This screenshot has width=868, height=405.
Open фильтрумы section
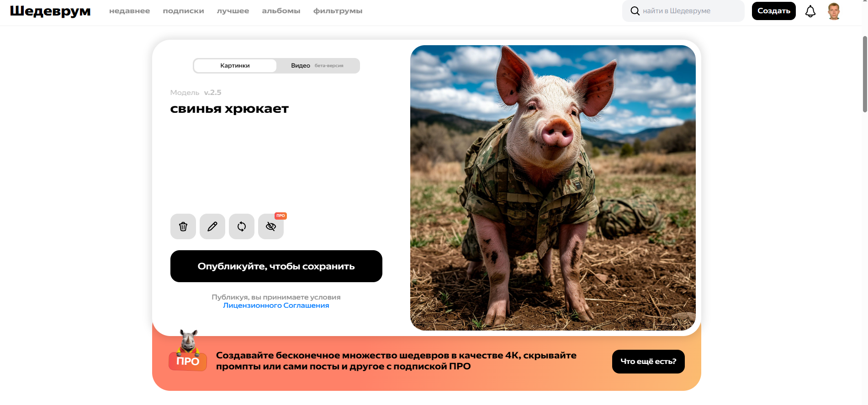338,11
